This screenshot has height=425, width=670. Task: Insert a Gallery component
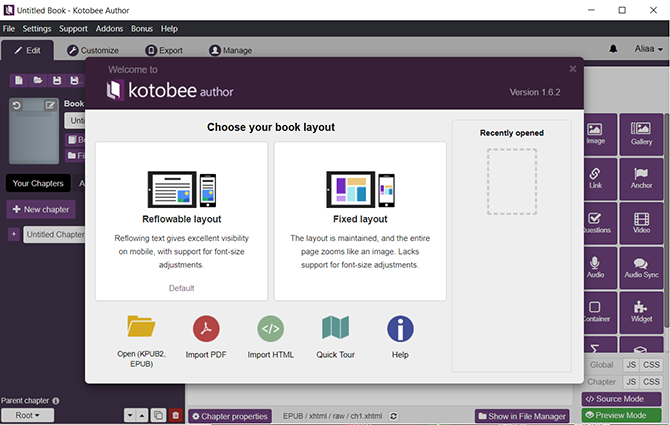pyautogui.click(x=641, y=136)
